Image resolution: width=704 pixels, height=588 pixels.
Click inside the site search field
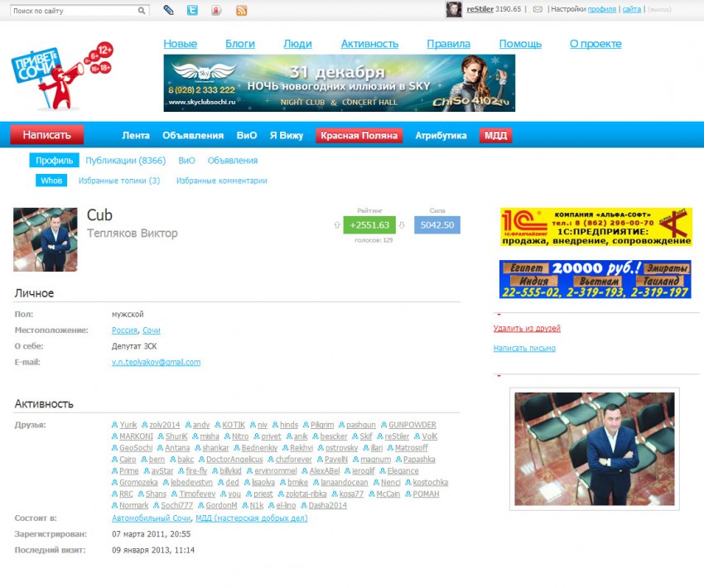coord(73,12)
